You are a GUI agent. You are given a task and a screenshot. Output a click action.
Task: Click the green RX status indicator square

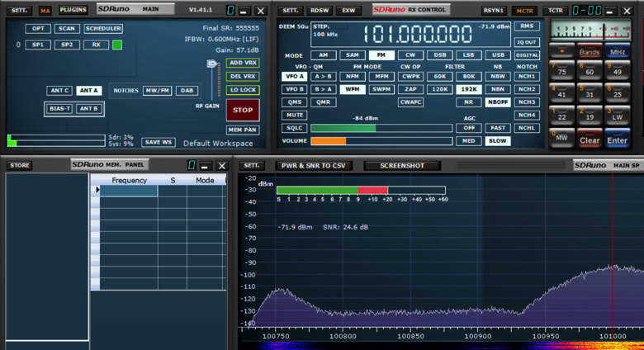click(x=117, y=45)
